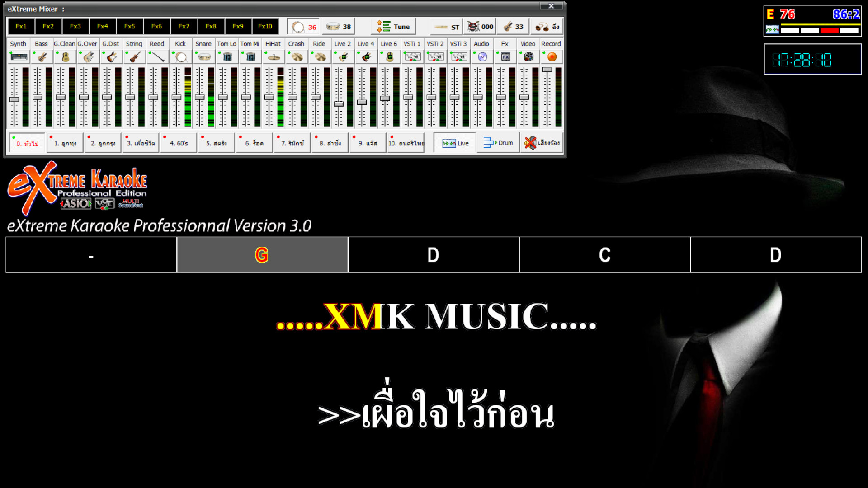Open the แจ๊ส genre tab
This screenshot has height=488, width=868.
[x=367, y=143]
